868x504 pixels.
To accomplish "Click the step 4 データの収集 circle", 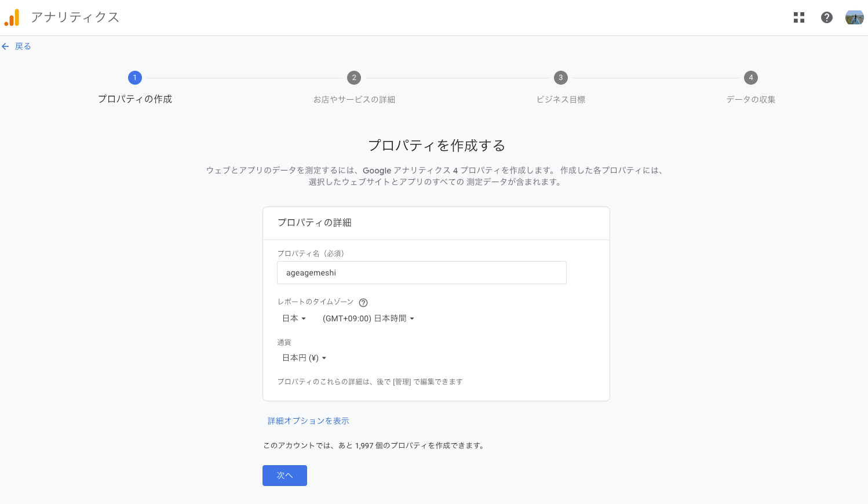I will tap(752, 78).
